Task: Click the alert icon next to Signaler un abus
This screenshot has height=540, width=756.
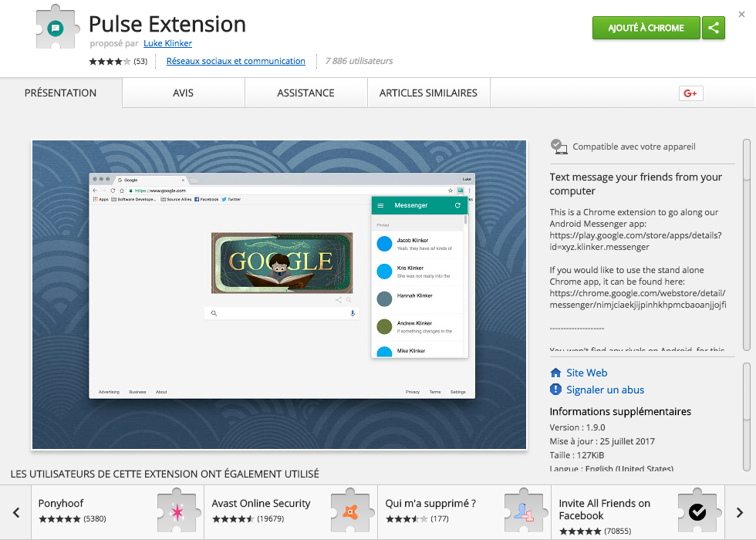Action: pyautogui.click(x=555, y=390)
